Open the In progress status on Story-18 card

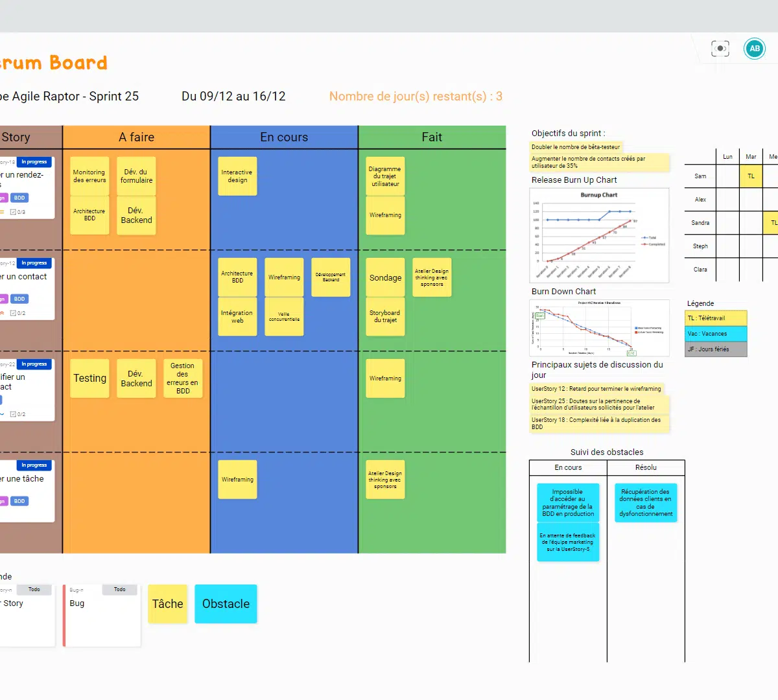pos(34,162)
